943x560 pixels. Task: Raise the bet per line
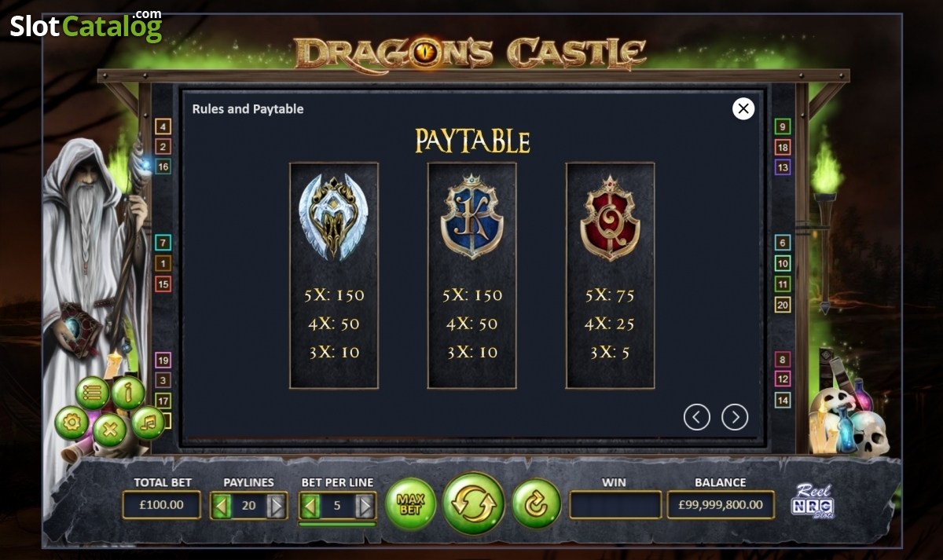tap(365, 506)
